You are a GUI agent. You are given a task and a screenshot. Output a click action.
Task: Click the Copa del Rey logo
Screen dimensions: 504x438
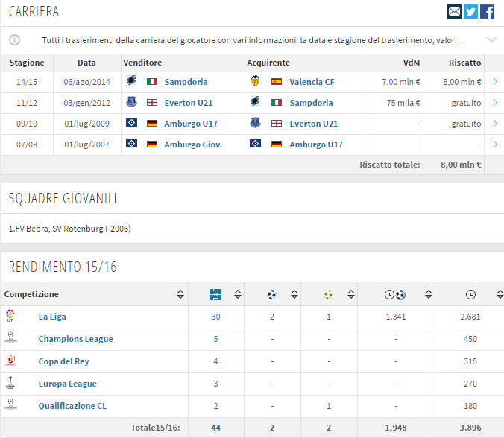click(10, 361)
